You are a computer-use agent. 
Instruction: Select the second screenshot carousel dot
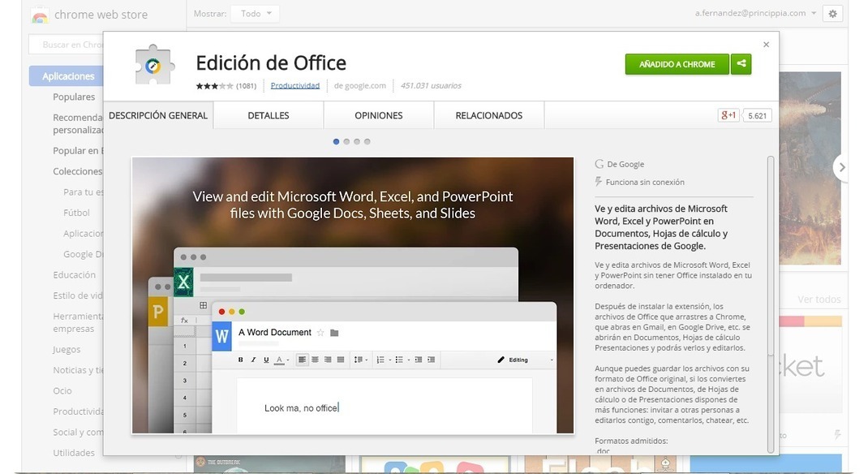click(x=346, y=141)
